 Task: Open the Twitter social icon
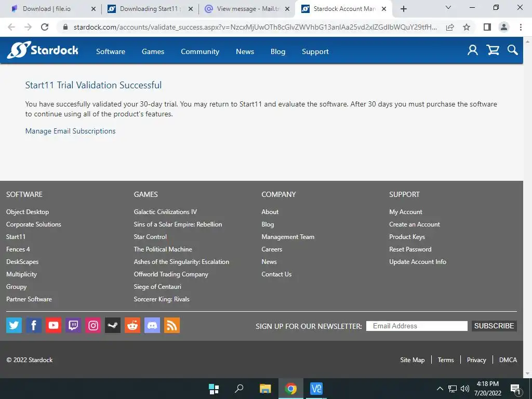[14, 325]
